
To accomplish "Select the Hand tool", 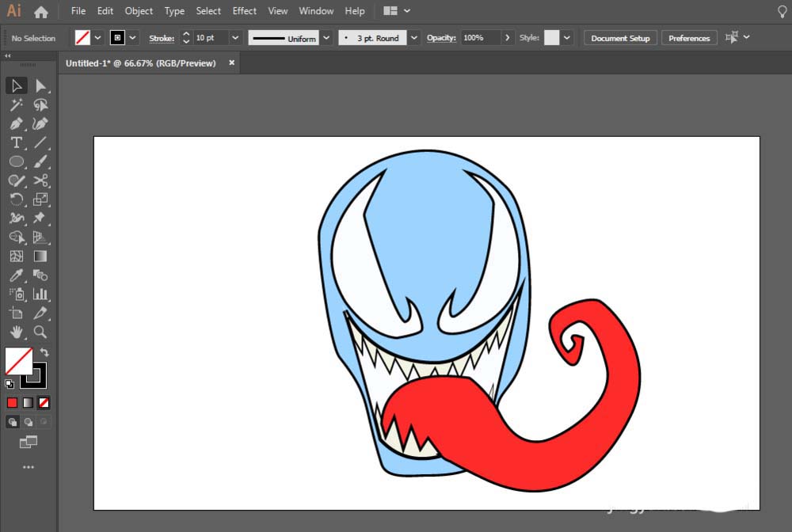I will click(x=16, y=332).
